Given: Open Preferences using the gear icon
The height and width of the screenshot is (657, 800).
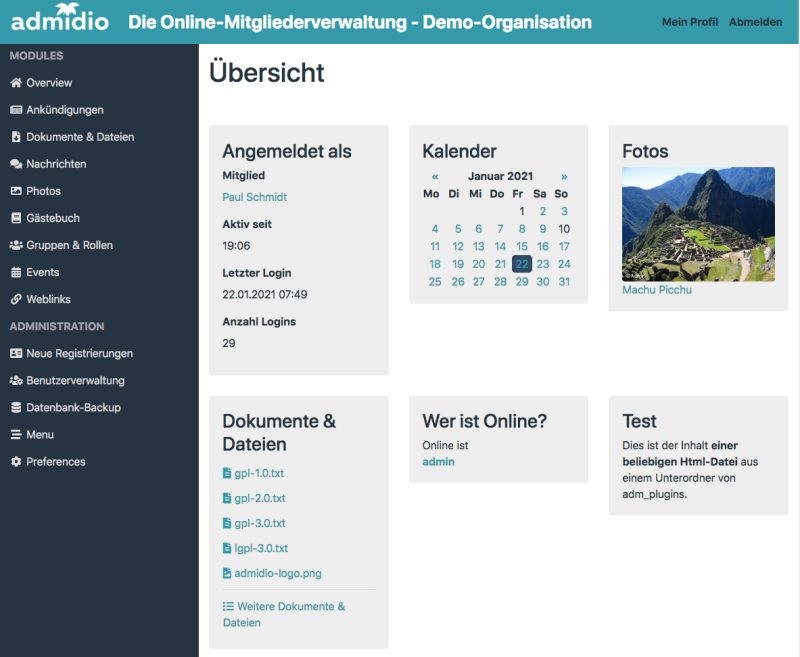Looking at the screenshot, I should click(14, 461).
